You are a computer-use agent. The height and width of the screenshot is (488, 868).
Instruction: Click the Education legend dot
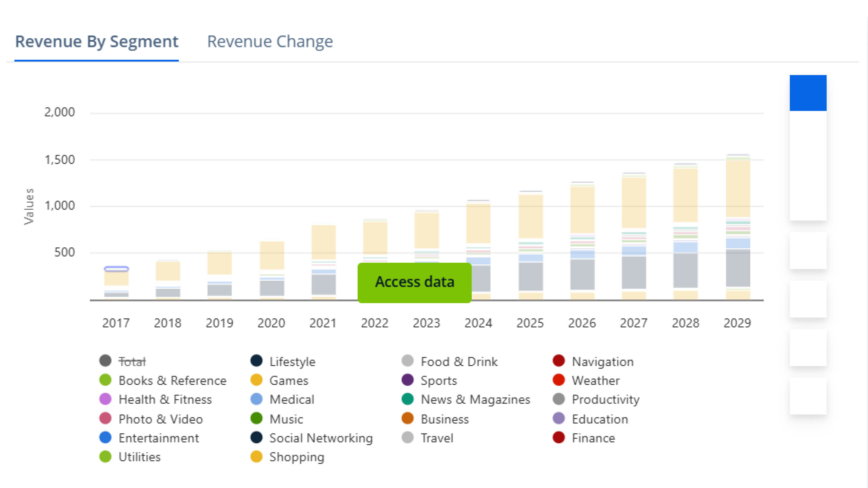pos(558,419)
